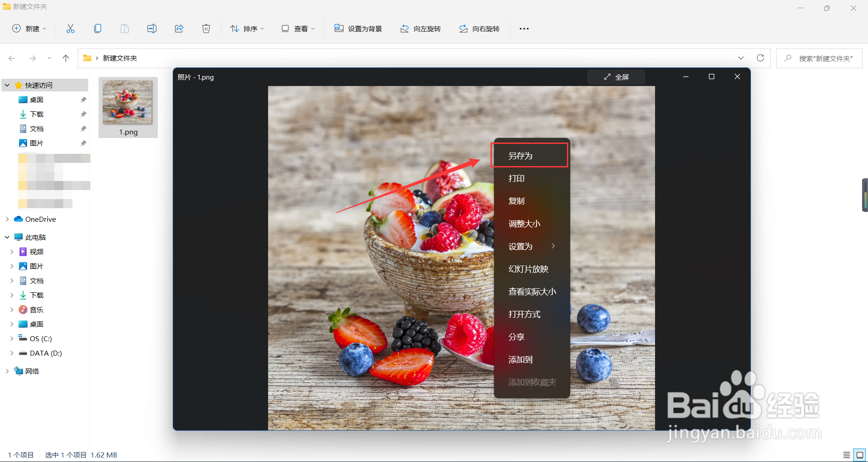Open the 排序 (Sort) dropdown
This screenshot has height=462, width=868.
tap(247, 29)
